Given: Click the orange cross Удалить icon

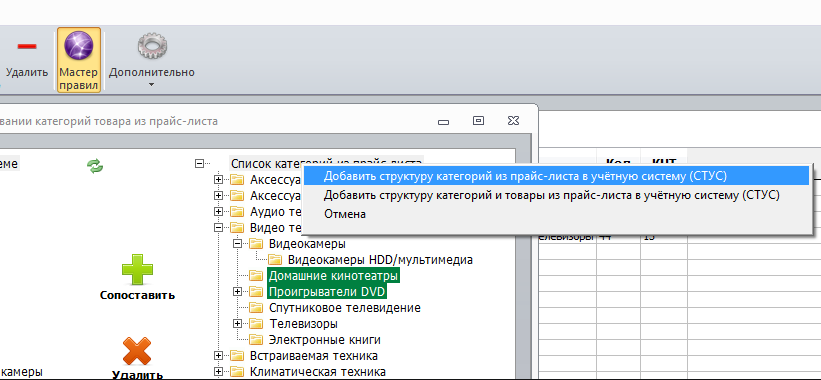Looking at the screenshot, I should [x=137, y=351].
